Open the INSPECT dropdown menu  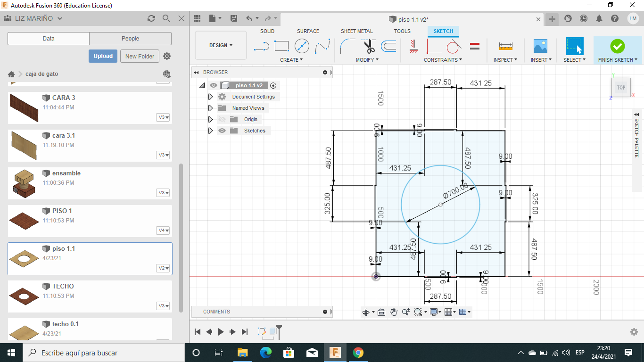[505, 60]
